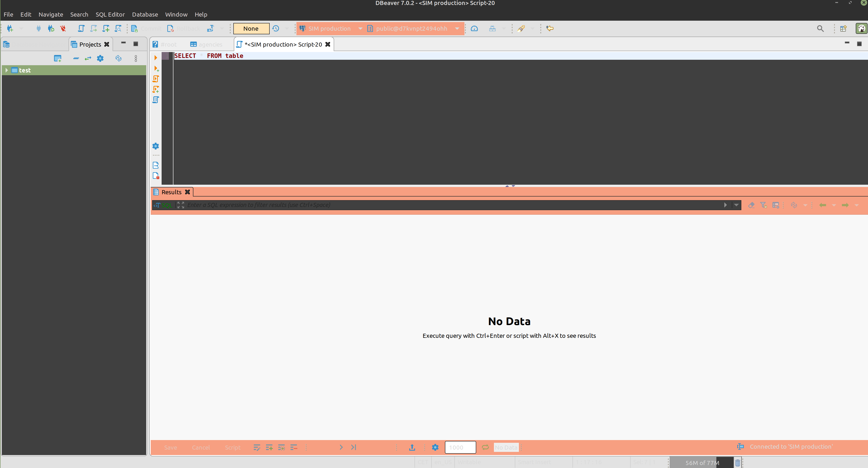Viewport: 868px width, 468px height.
Task: Execute SQL statement with orange arrow
Action: click(156, 58)
